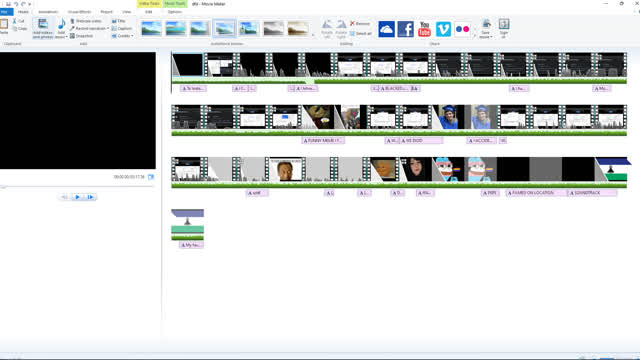
Task: Click the Add music note icon
Action: point(61,24)
